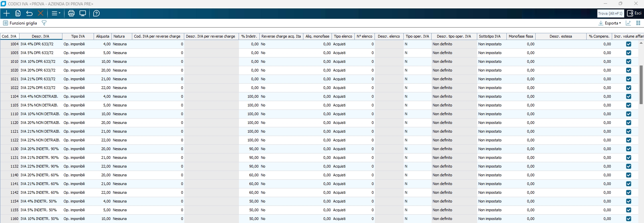Viewport: 644px width, 223px height.
Task: Click the duplicate document icon in toolbar
Action: point(18,13)
